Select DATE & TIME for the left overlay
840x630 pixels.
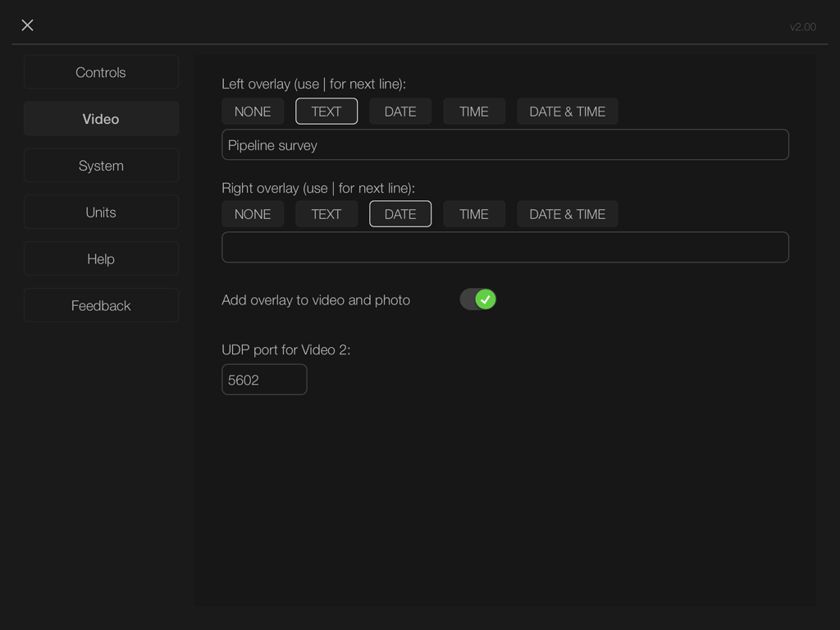[567, 111]
